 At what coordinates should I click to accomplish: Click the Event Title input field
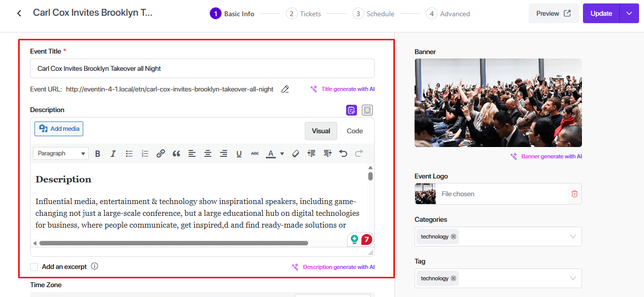(x=202, y=68)
